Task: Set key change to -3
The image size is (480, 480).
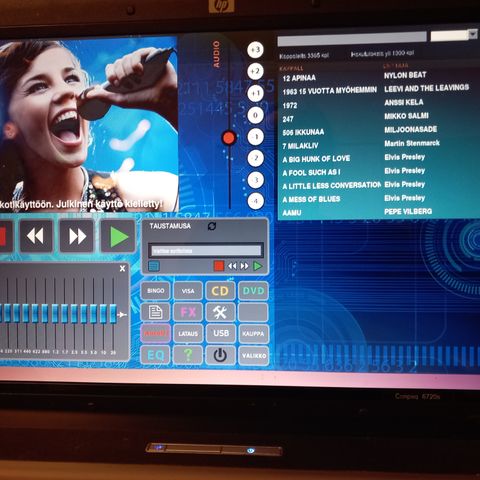Action: click(255, 180)
